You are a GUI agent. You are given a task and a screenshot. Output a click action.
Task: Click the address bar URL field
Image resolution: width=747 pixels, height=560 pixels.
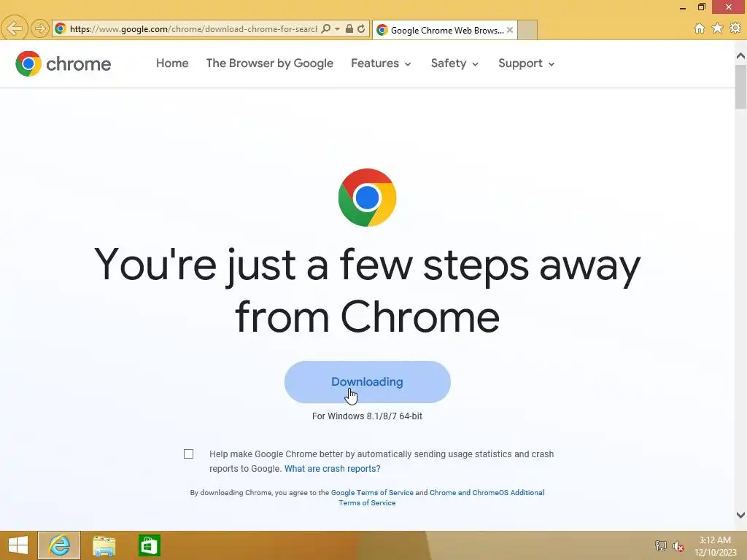[x=193, y=28]
